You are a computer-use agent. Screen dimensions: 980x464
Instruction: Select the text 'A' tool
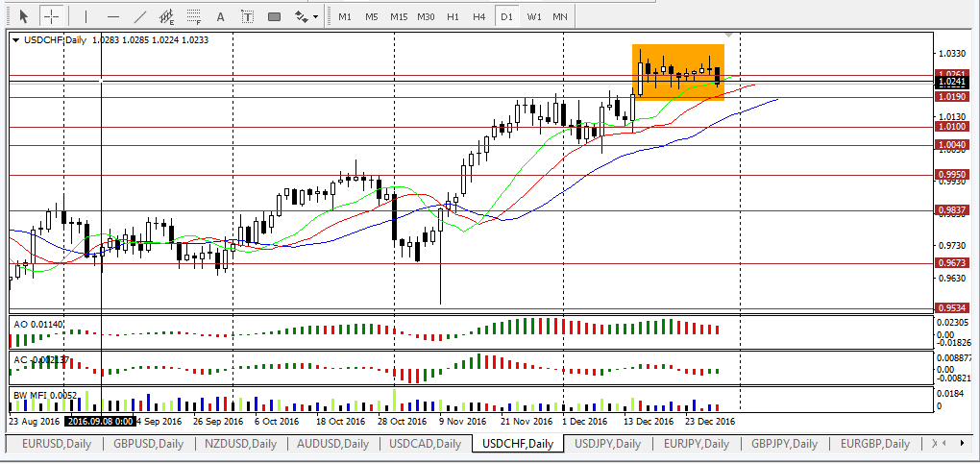tap(220, 16)
